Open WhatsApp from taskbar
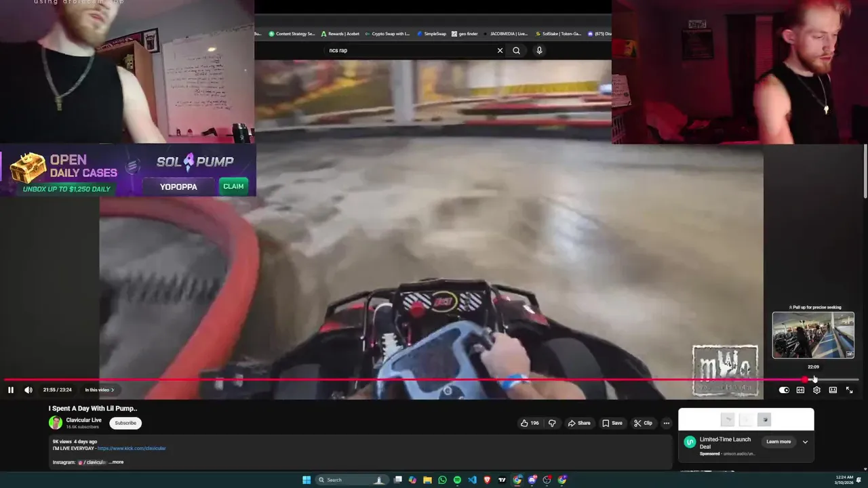868x488 pixels. 442,480
